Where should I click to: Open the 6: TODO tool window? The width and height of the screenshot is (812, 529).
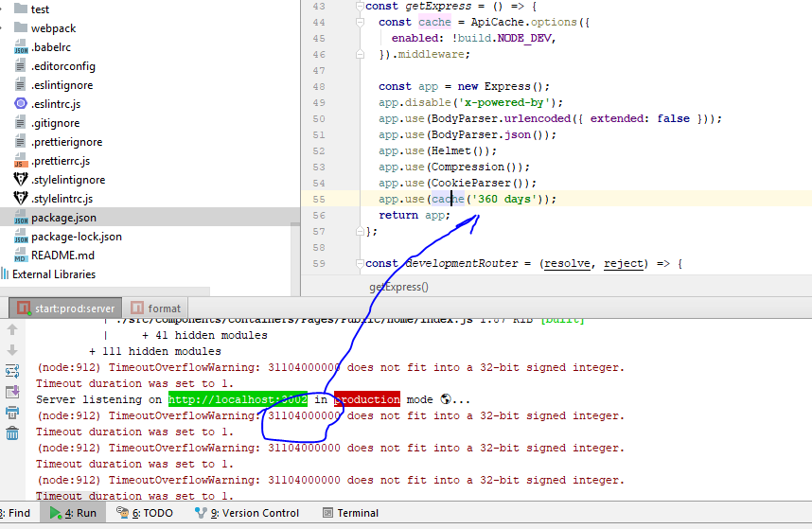pos(145,513)
